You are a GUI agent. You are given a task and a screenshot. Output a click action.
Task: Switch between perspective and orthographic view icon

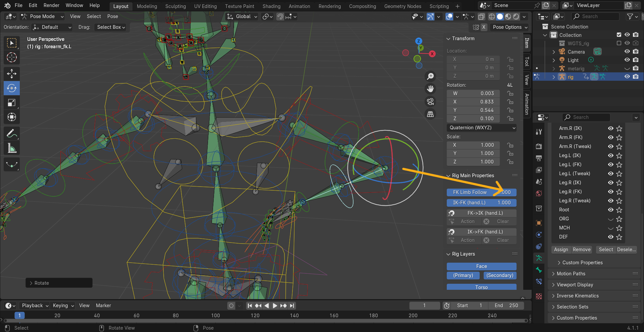tap(430, 114)
